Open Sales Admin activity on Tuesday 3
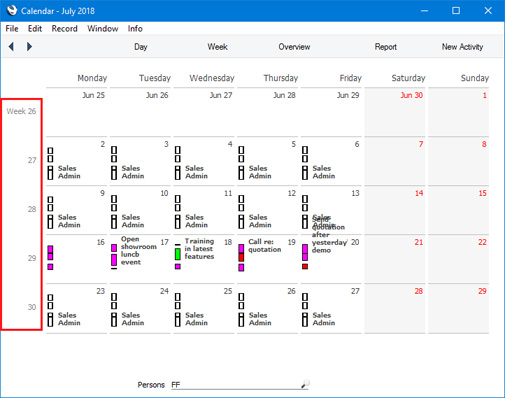 pos(133,172)
